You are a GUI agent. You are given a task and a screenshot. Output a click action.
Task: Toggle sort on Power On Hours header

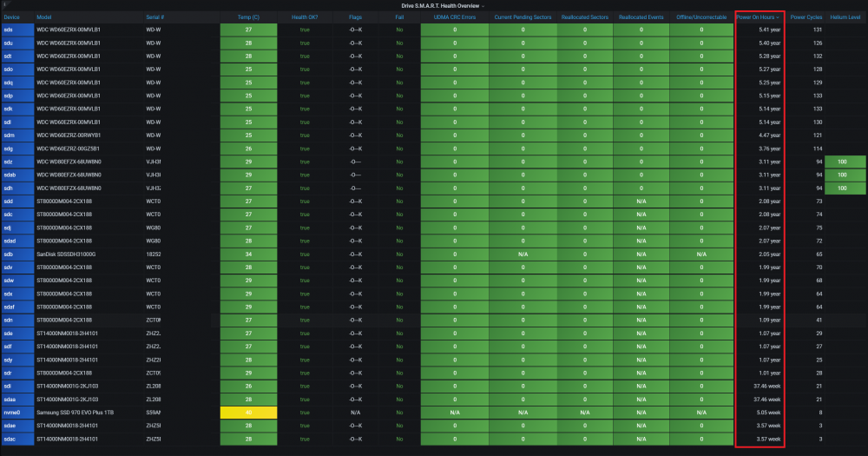[757, 17]
